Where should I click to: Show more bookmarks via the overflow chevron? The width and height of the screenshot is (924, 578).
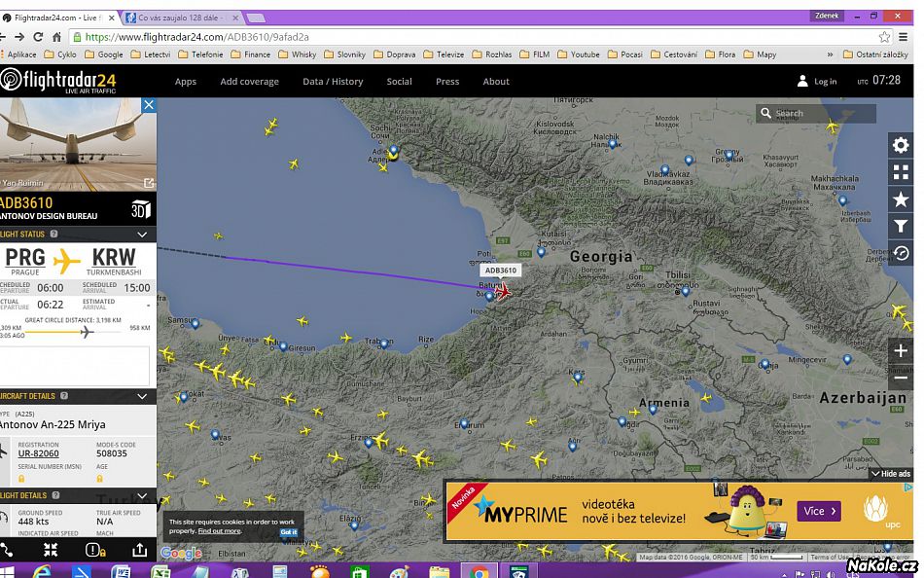click(x=830, y=54)
